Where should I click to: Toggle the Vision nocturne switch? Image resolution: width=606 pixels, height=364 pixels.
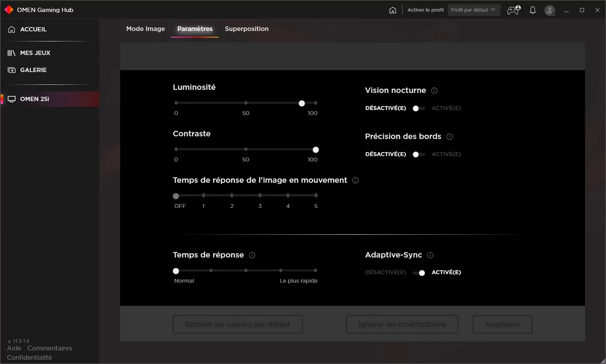pyautogui.click(x=419, y=108)
